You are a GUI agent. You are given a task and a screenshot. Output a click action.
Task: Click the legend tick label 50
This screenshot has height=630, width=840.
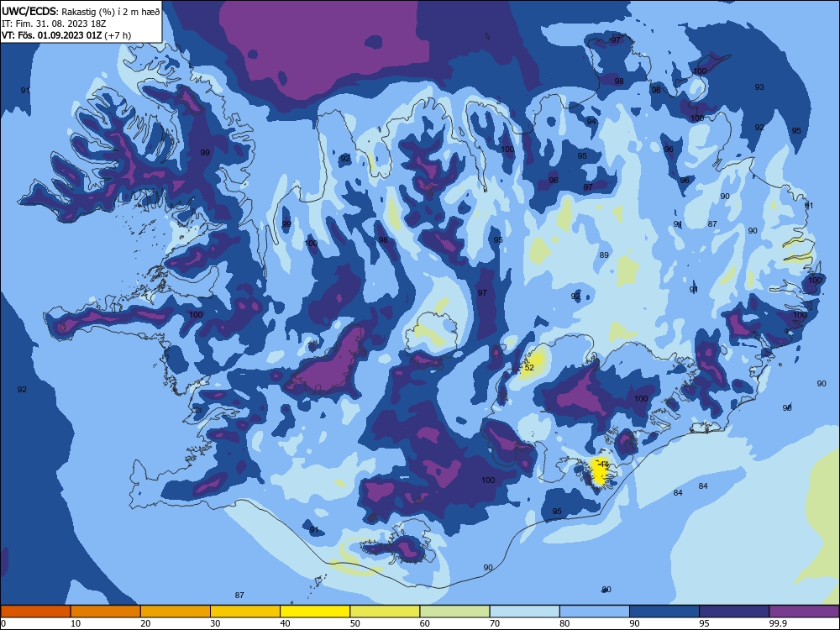coord(355,623)
